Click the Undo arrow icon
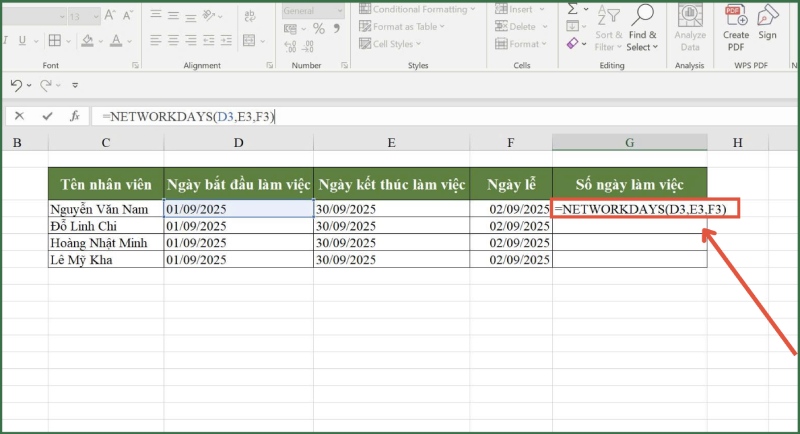Screen dimensions: 800x434 (16, 86)
